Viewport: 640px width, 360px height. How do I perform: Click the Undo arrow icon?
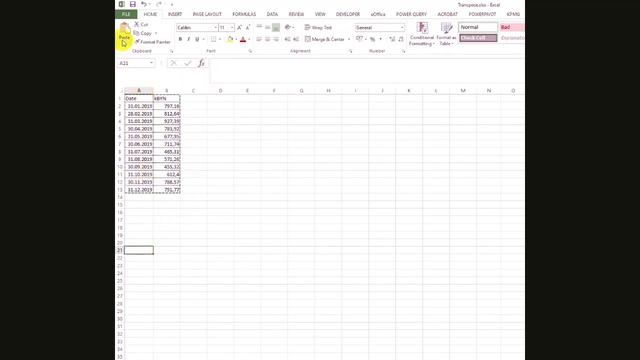click(144, 4)
